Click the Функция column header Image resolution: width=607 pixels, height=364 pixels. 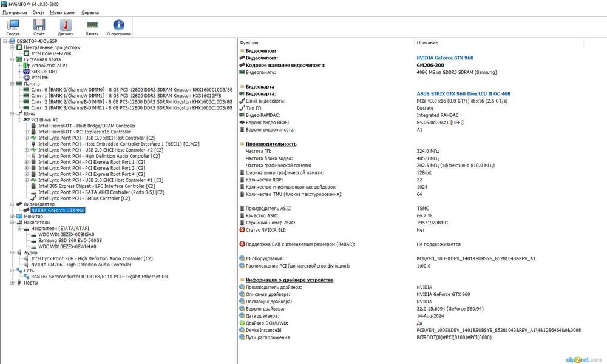(x=249, y=42)
